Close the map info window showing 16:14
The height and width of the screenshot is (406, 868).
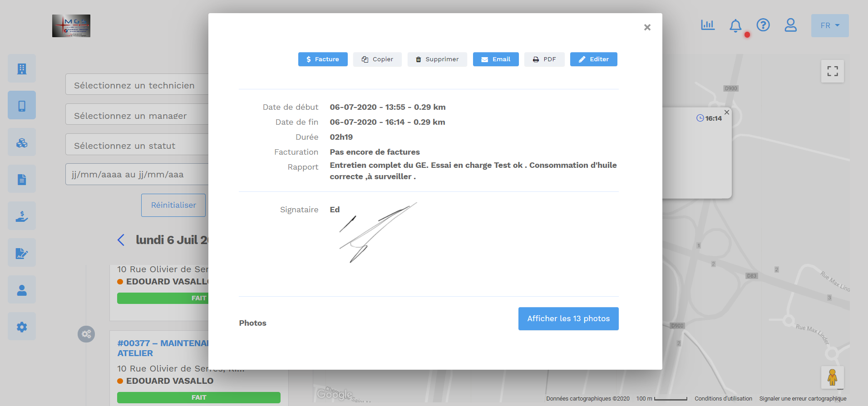click(x=727, y=113)
